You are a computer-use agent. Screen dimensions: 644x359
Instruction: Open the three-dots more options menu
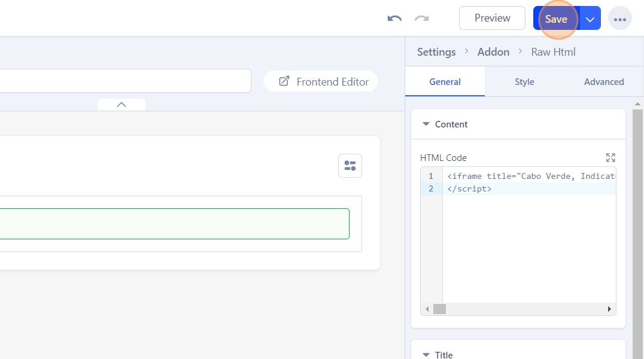pyautogui.click(x=620, y=19)
